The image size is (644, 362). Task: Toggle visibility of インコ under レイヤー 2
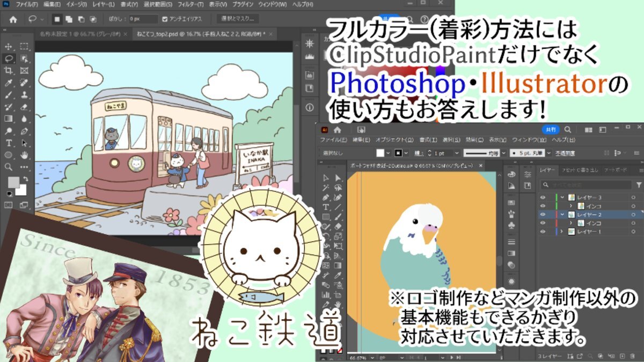tap(543, 223)
